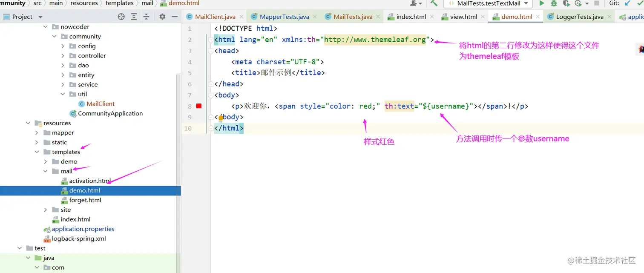Image resolution: width=644 pixels, height=273 pixels.
Task: Expand the dao folder
Action: (63, 65)
